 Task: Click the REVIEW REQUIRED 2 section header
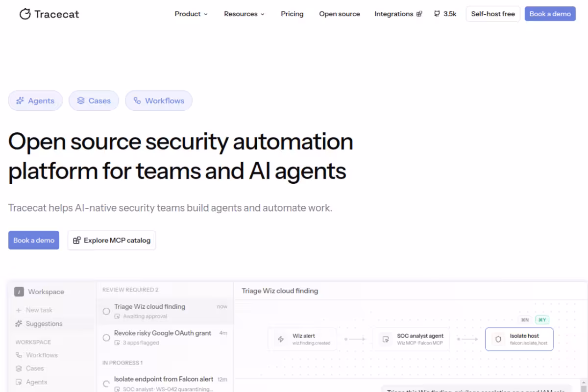[130, 290]
